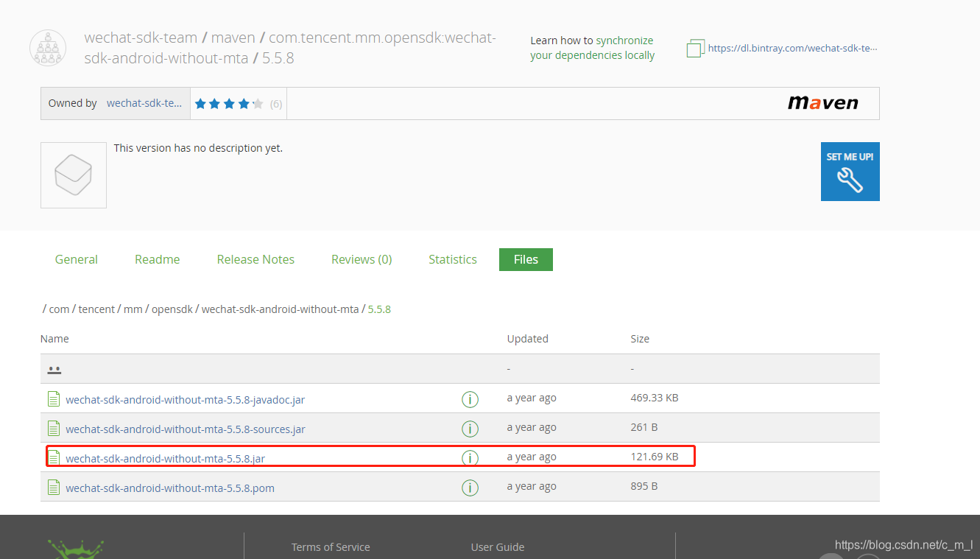This screenshot has height=559, width=980.
Task: Click the 895 B size value
Action: pyautogui.click(x=644, y=486)
